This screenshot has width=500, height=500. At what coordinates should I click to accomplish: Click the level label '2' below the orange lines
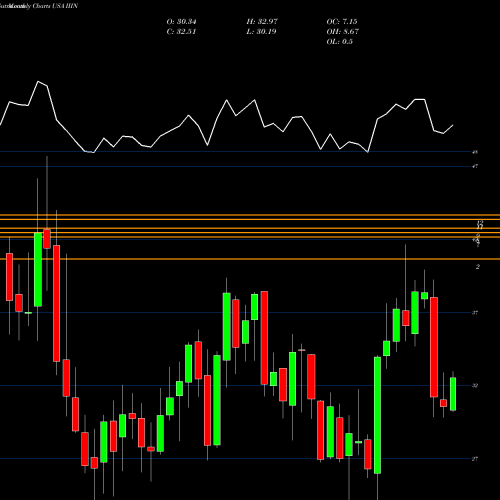pos(478,267)
